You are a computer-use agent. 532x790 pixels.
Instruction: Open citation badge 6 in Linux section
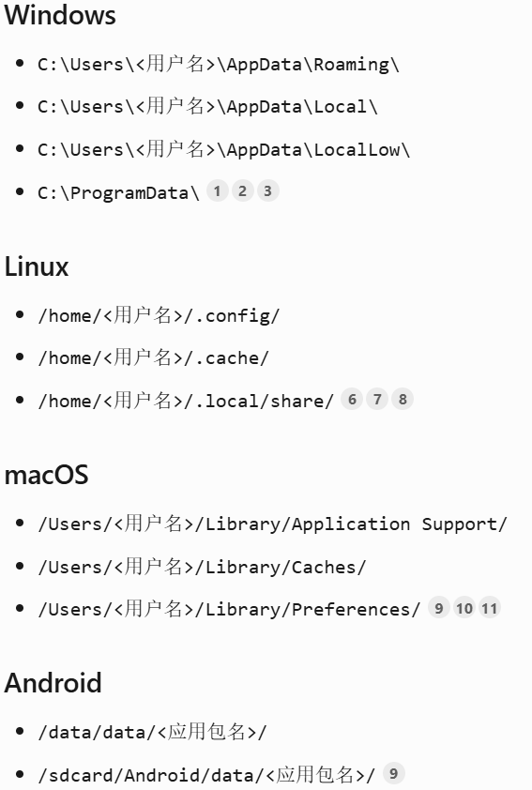(352, 400)
